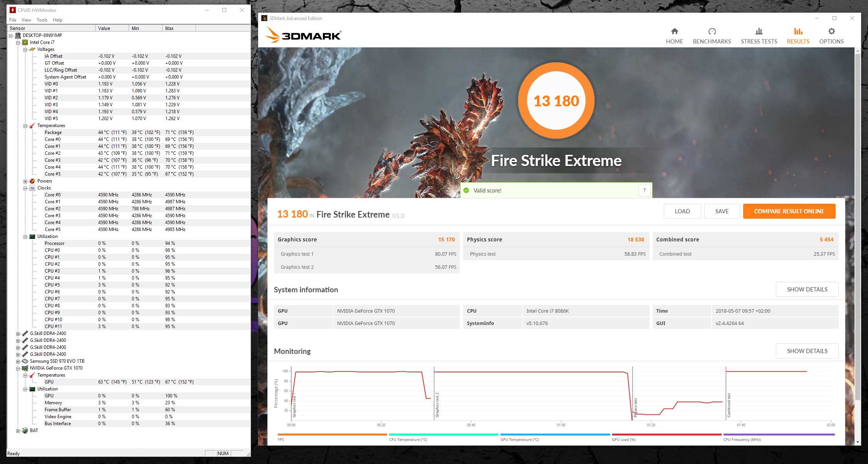Collapse the Clocks section

pyautogui.click(x=25, y=188)
